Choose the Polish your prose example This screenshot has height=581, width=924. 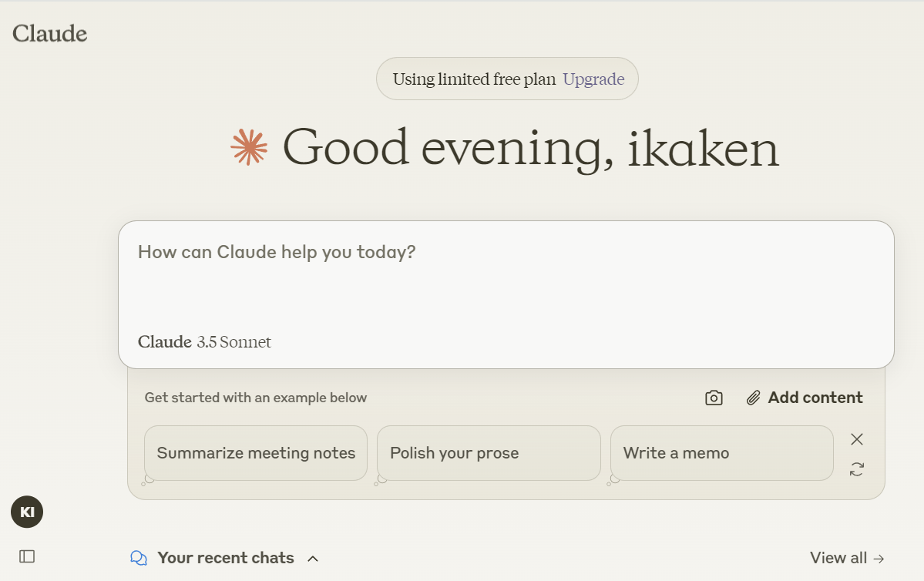[489, 453]
